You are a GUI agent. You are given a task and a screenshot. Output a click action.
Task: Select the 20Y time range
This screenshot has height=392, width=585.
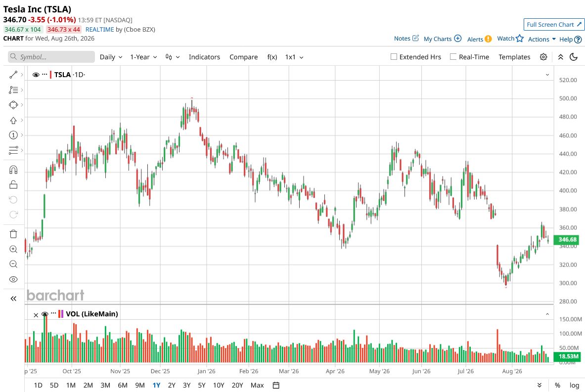pos(237,385)
